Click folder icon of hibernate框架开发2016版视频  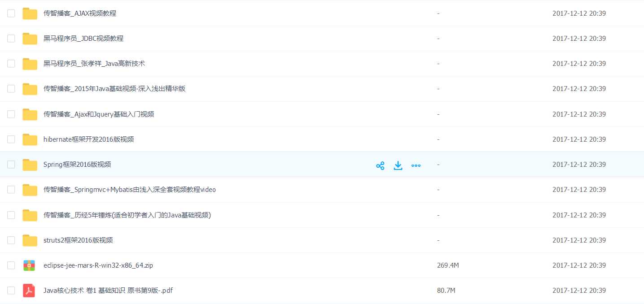30,139
